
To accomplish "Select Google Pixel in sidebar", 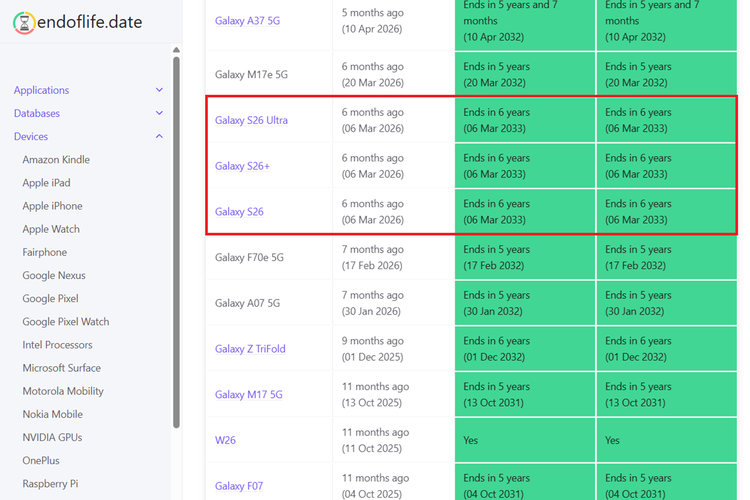I will pos(50,299).
